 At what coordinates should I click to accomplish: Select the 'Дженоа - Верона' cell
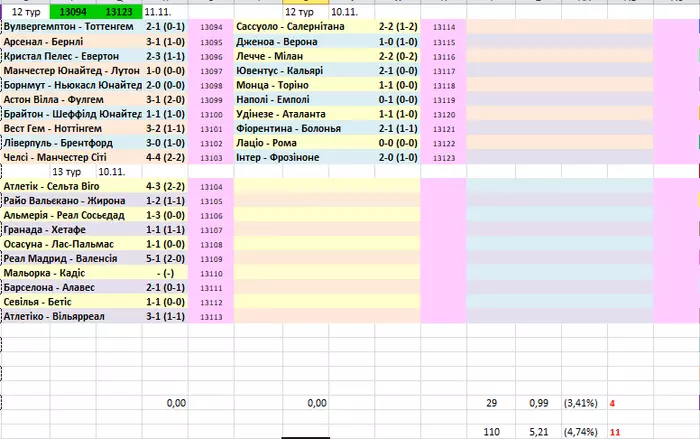pos(304,42)
